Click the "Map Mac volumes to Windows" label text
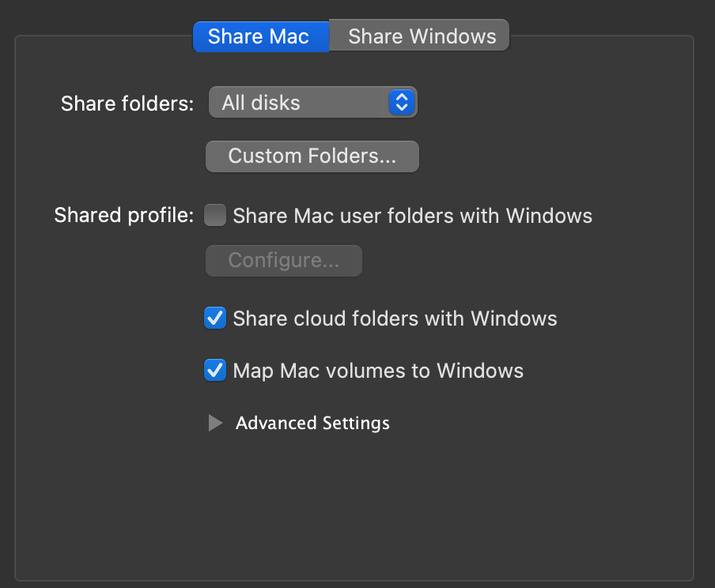Screen dimensions: 715x588 [x=378, y=371]
